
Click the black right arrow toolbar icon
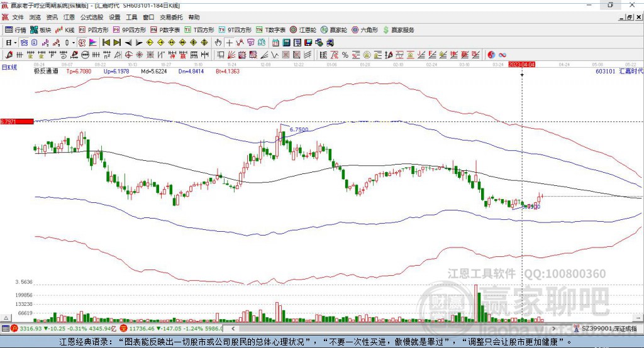[139, 42]
